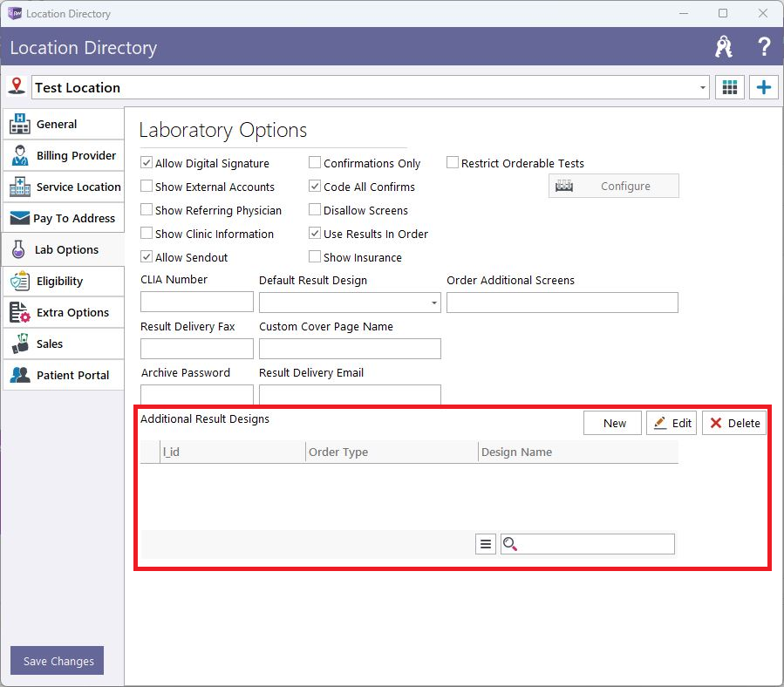Image resolution: width=784 pixels, height=687 pixels.
Task: Focus the Archive Password field
Action: click(197, 394)
